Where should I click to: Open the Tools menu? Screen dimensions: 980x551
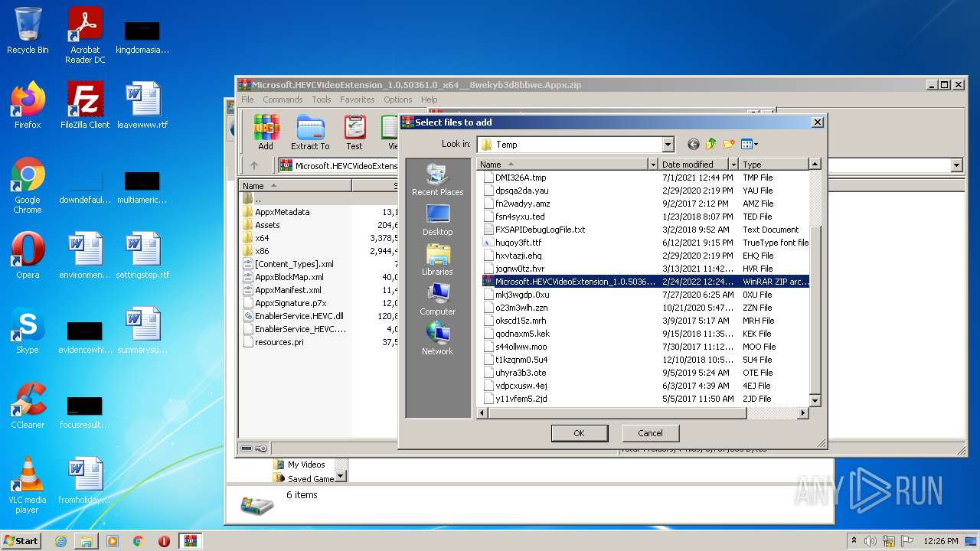tap(322, 99)
